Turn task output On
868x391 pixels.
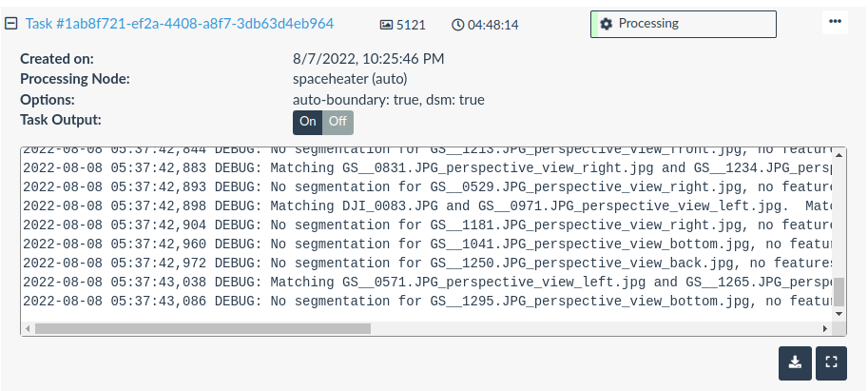tap(308, 123)
